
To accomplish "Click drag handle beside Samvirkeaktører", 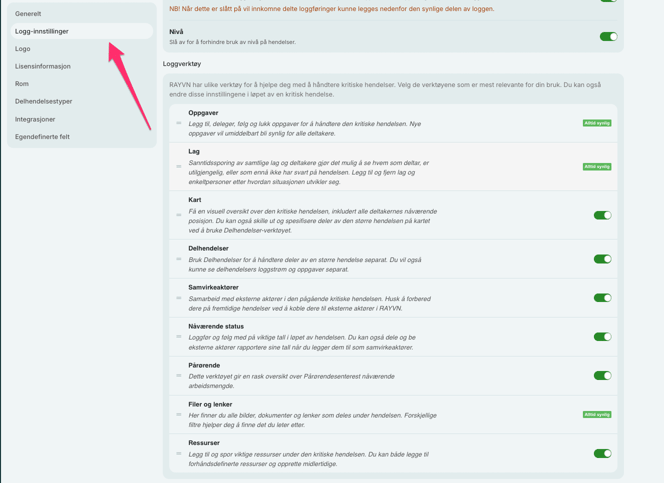I will point(179,298).
